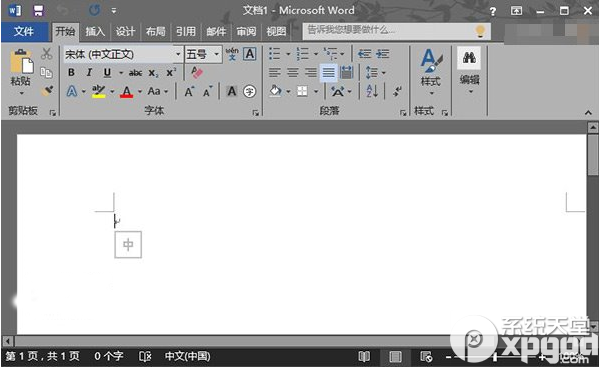Viewport: 599px width, 367px height.
Task: Open Paragraph dialog launcher
Action: point(403,113)
